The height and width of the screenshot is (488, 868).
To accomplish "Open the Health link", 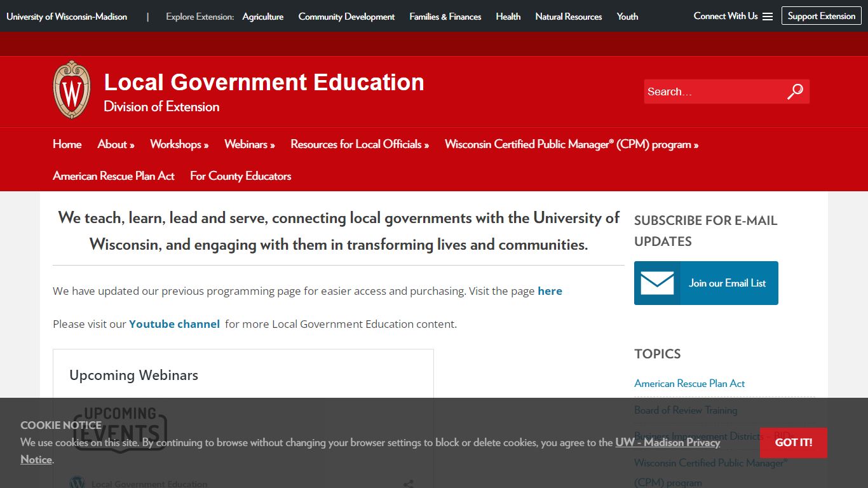I will click(508, 17).
